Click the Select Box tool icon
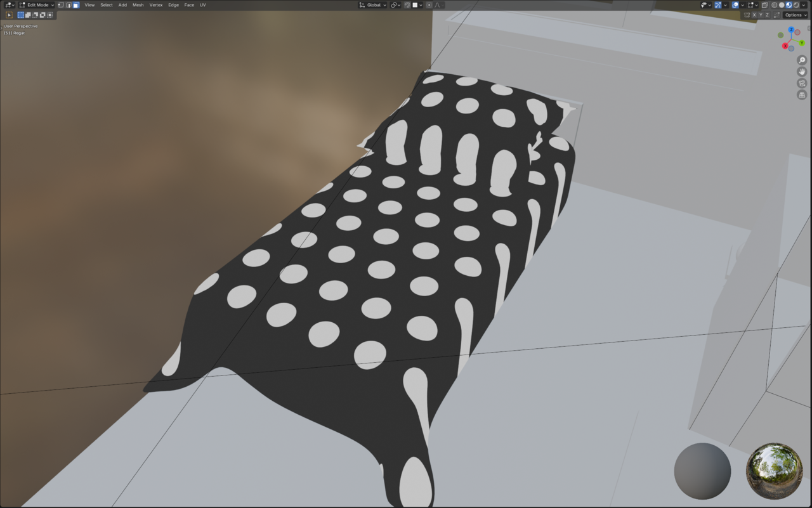Image resolution: width=812 pixels, height=508 pixels. tap(10, 15)
